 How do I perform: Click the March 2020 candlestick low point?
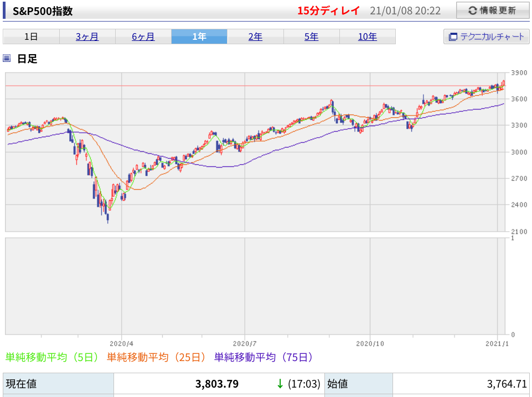coord(108,218)
